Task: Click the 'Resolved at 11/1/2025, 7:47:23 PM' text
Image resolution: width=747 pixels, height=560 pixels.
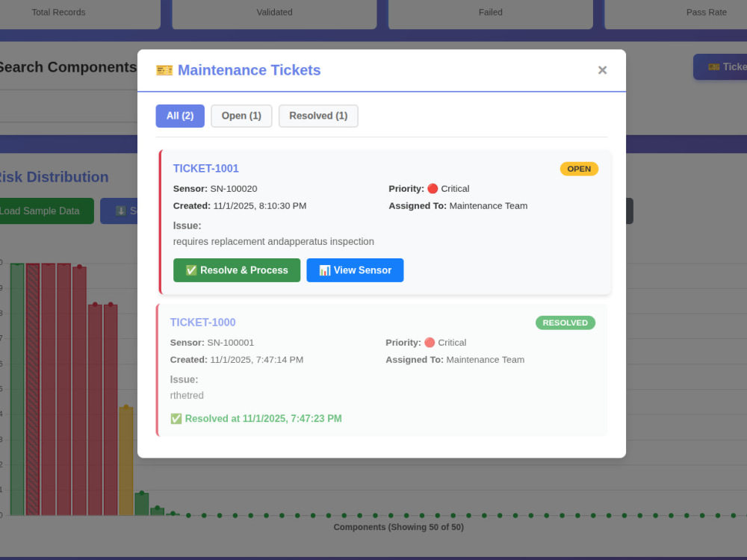Action: (264, 419)
